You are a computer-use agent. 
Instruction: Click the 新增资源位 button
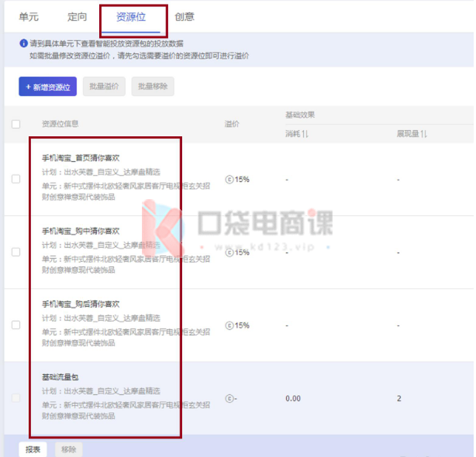(x=47, y=87)
